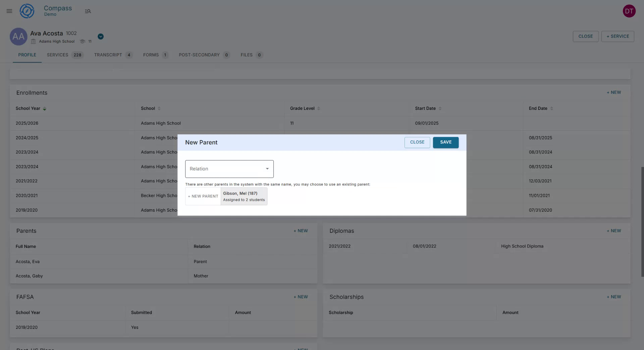The image size is (644, 350).
Task: Save the new parent record
Action: click(445, 142)
